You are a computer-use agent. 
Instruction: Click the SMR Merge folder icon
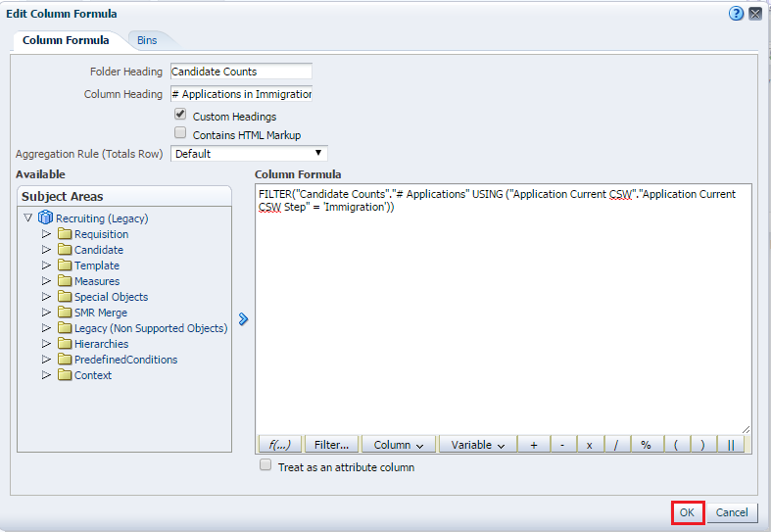[65, 313]
